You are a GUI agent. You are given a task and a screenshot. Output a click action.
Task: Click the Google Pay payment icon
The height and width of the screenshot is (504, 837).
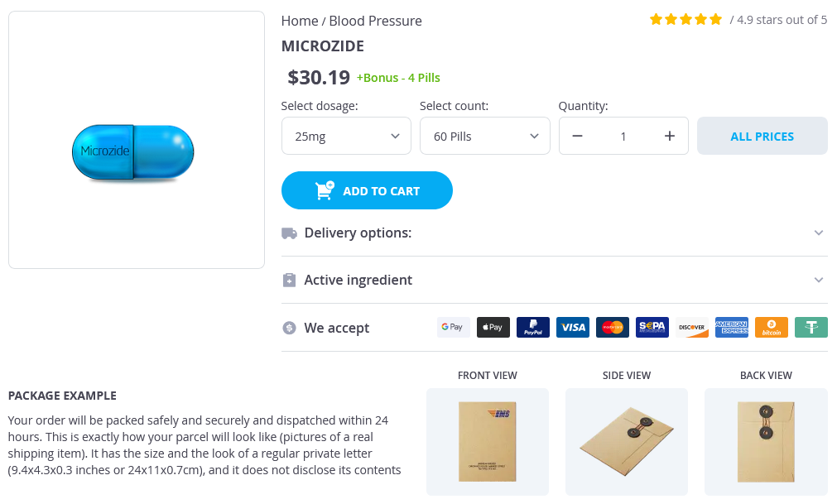pyautogui.click(x=453, y=328)
